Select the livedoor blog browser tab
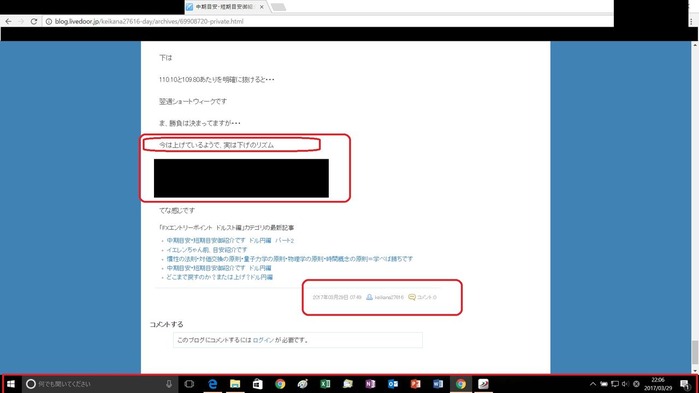 click(x=225, y=7)
